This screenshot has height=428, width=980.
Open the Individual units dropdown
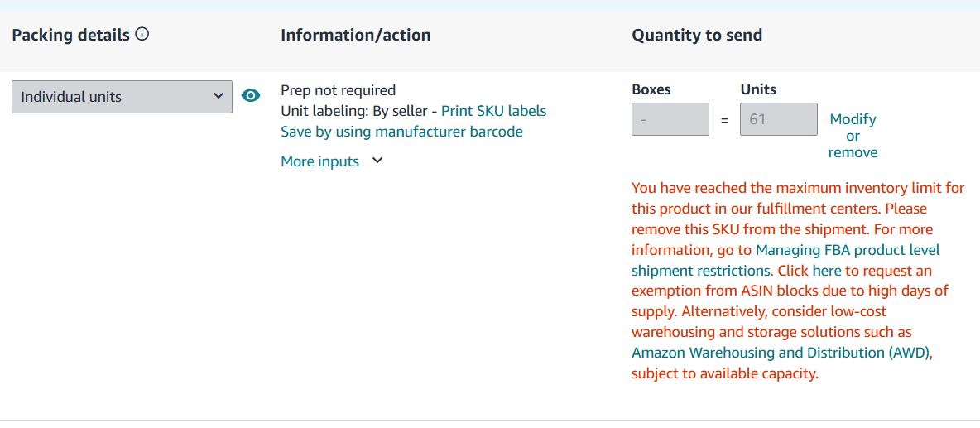[122, 97]
